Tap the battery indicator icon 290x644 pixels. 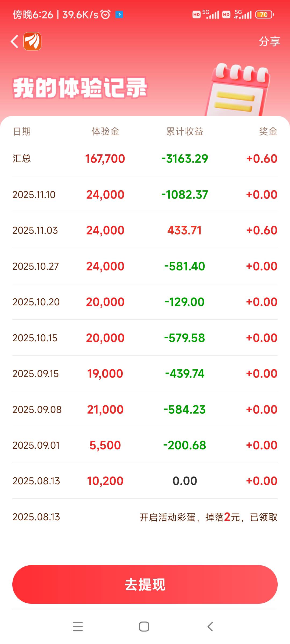click(264, 14)
